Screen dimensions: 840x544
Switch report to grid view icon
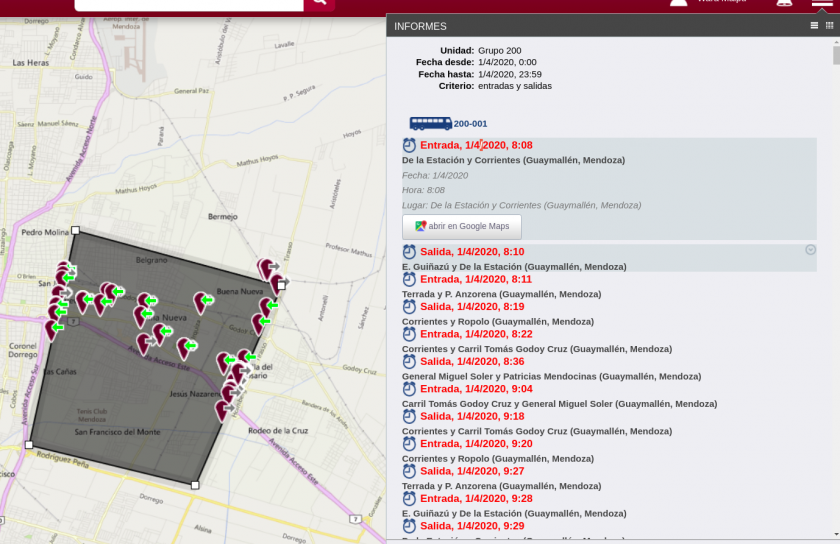point(829,26)
